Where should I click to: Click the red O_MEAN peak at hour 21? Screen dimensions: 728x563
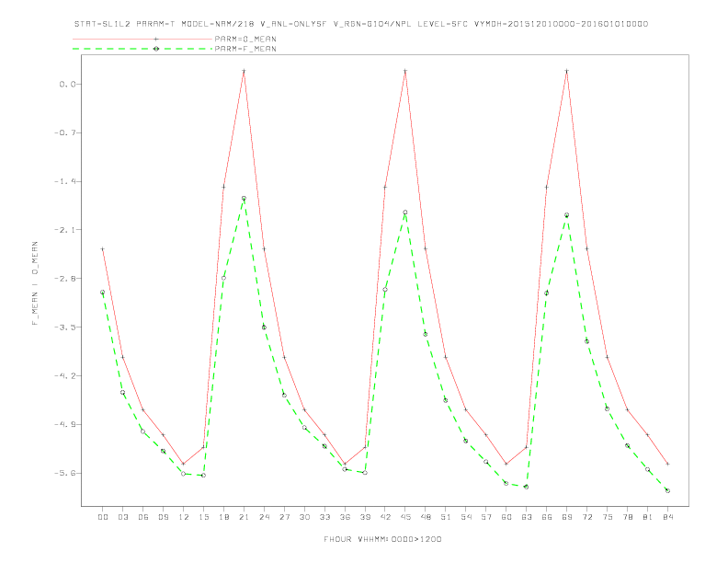[244, 71]
